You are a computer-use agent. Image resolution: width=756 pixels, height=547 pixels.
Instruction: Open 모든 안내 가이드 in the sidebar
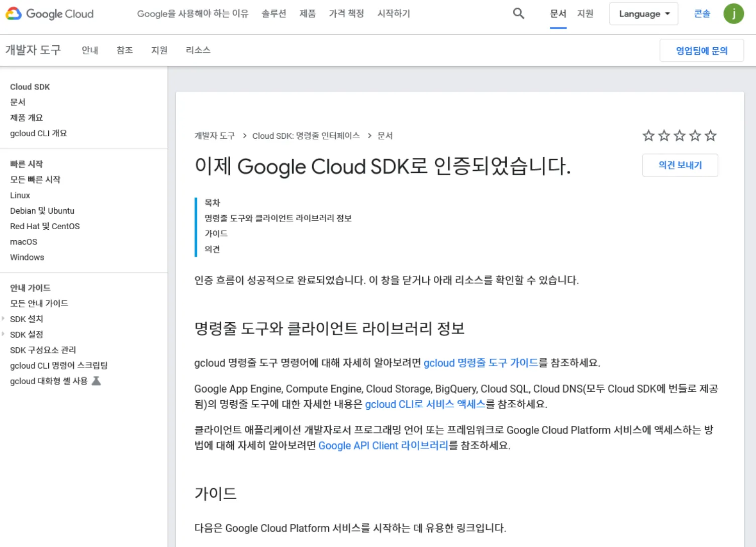coord(39,303)
